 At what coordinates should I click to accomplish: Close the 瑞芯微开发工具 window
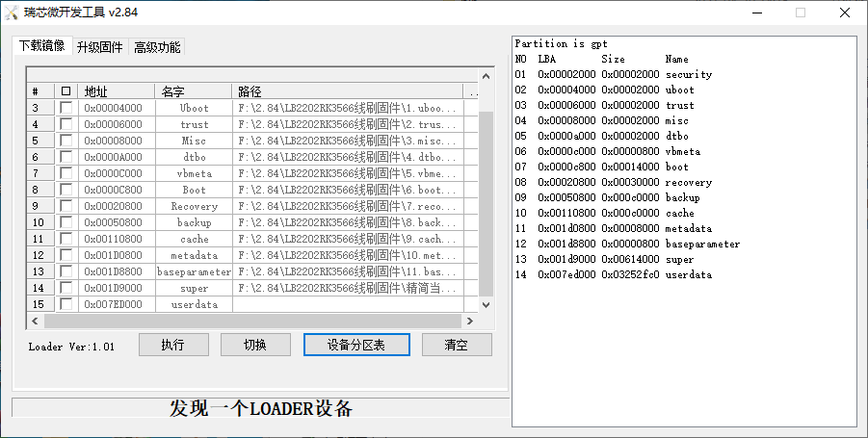pos(845,13)
